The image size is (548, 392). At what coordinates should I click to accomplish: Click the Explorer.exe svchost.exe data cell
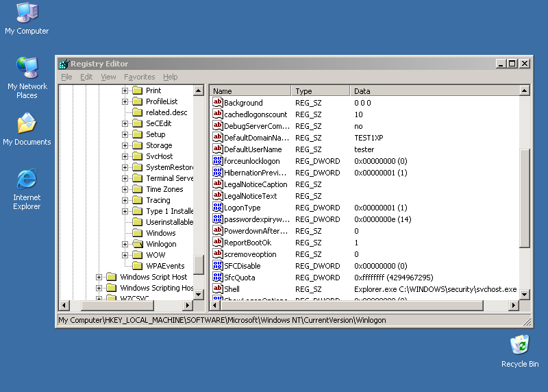(x=435, y=289)
